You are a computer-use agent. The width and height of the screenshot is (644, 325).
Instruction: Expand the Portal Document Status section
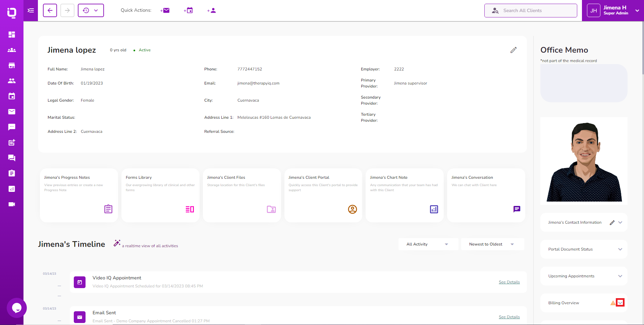point(620,249)
